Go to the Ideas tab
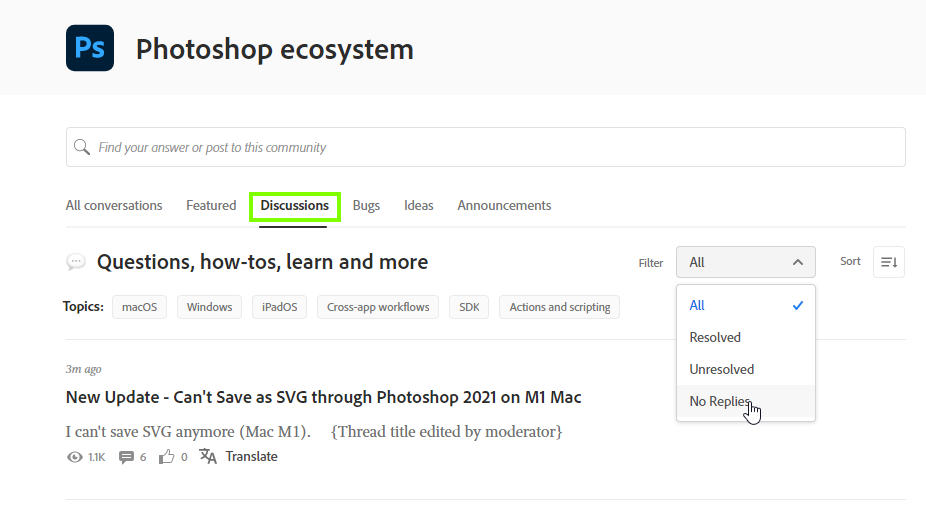 pos(419,205)
